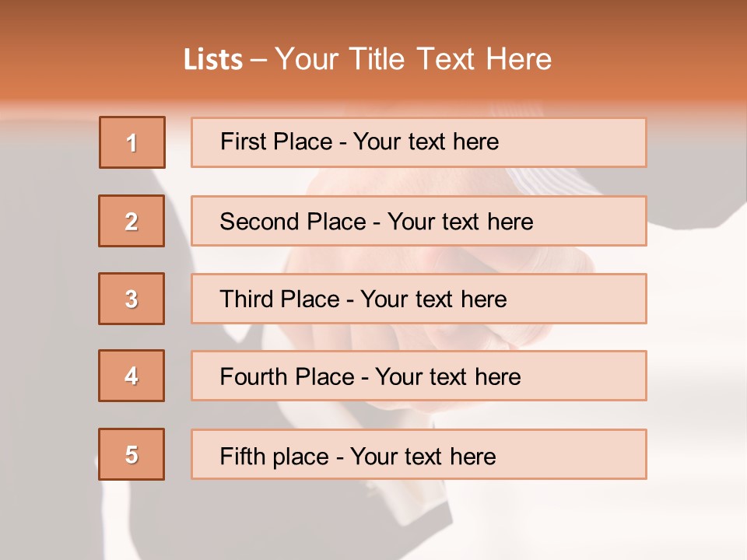Click the number 1 box
The width and height of the screenshot is (747, 560).
[x=132, y=142]
